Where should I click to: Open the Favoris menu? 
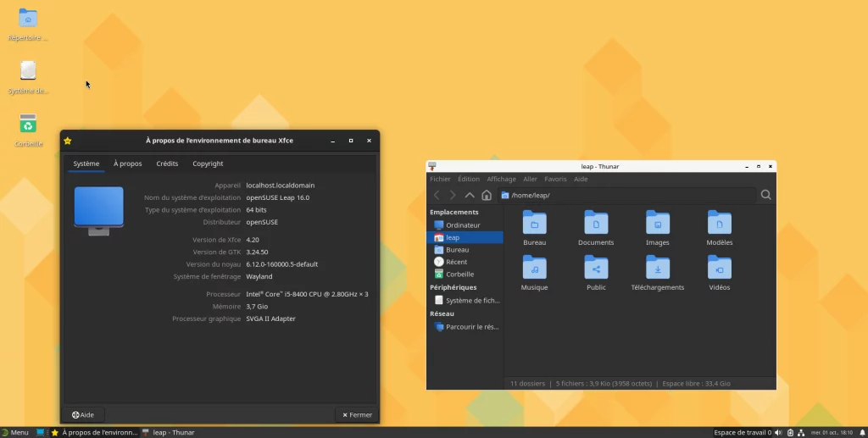[555, 179]
